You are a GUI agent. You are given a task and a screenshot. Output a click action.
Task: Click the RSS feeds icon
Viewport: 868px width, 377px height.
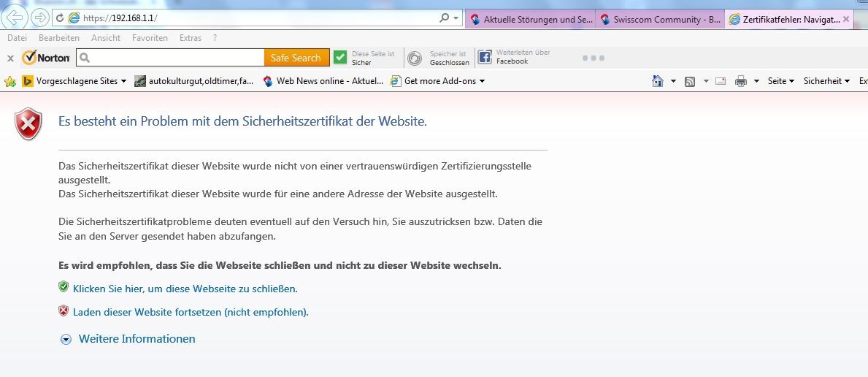690,81
